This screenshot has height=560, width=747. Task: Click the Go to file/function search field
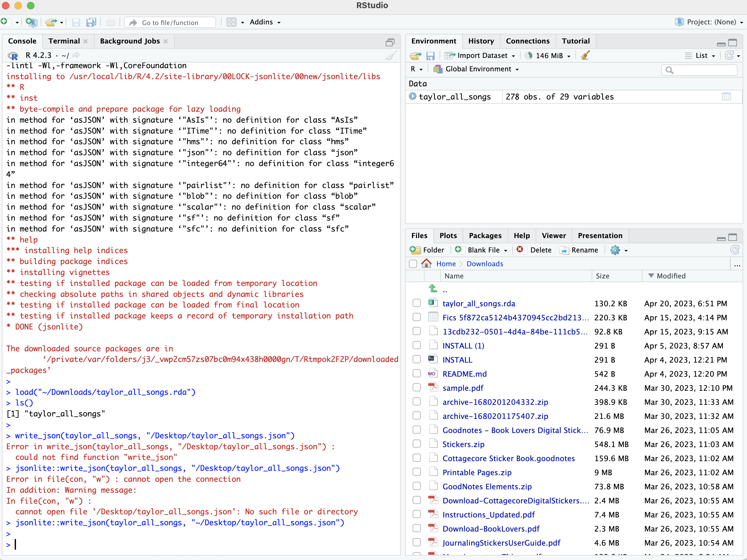coord(170,22)
